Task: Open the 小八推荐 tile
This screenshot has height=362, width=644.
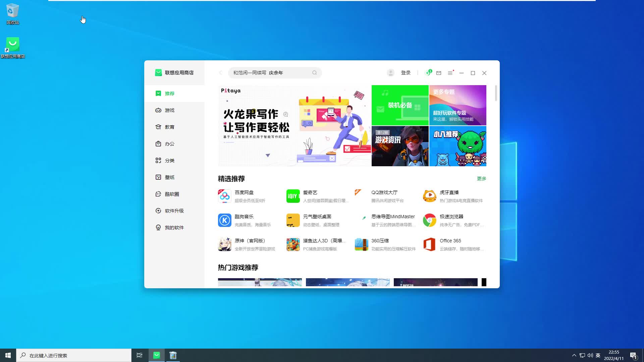Action: tap(458, 146)
